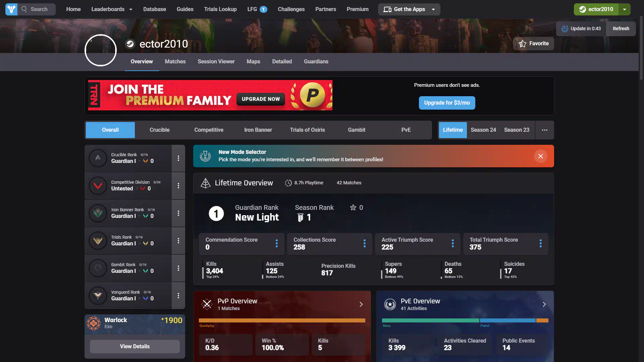Screen dimensions: 644x362
Task: Select the Competitive mode tab
Action: click(209, 130)
